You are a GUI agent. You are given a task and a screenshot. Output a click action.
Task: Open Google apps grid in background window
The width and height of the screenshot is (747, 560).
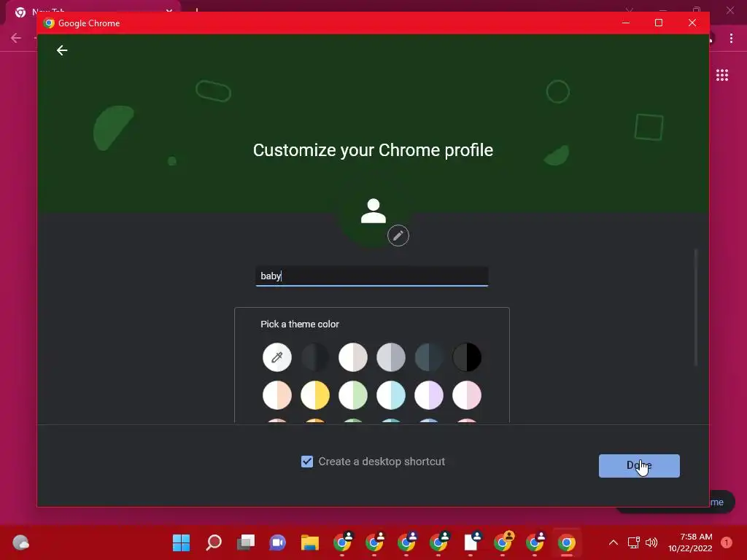[x=721, y=75]
